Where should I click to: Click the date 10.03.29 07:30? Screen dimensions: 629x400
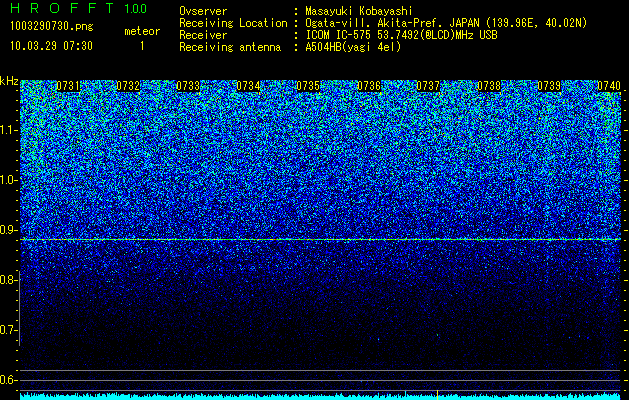[x=51, y=46]
